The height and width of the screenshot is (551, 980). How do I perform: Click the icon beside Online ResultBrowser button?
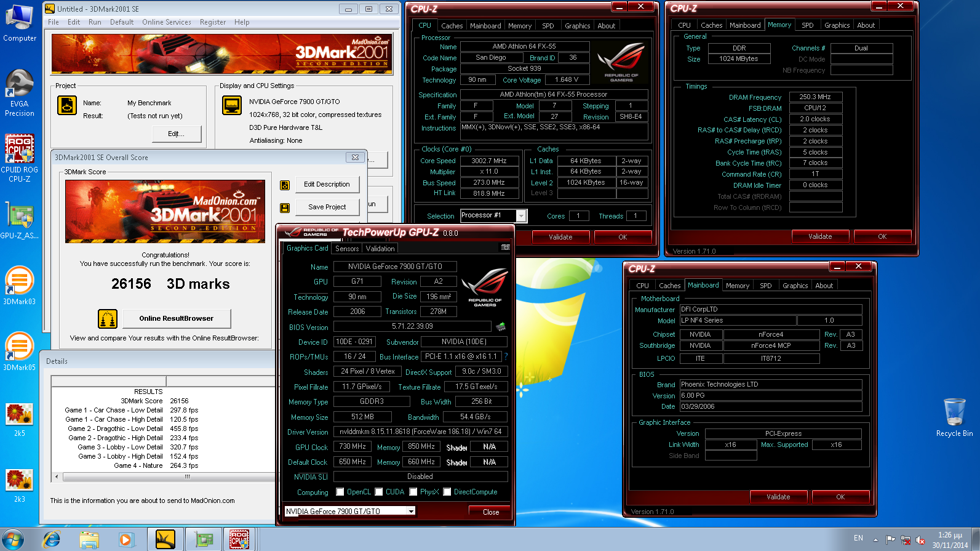coord(108,319)
